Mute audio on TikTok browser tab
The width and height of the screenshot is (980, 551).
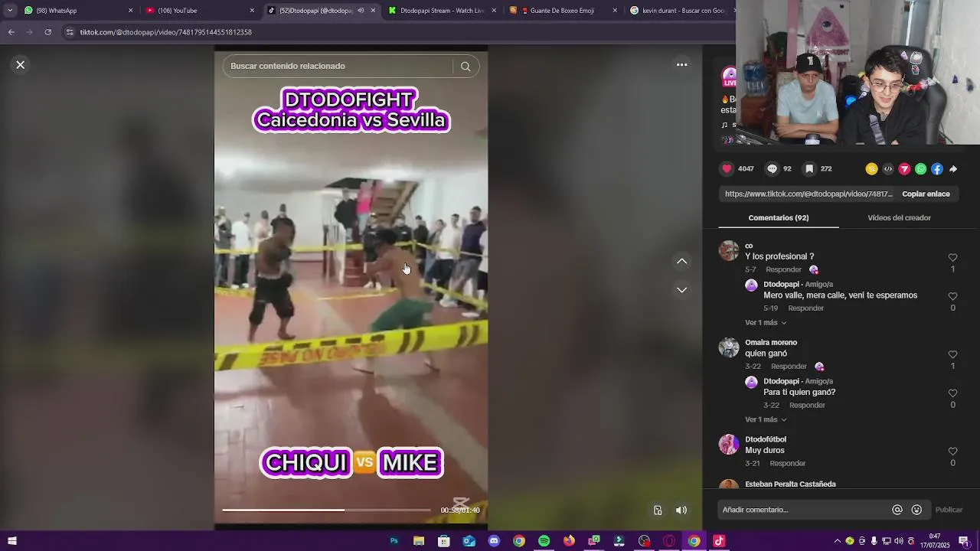(361, 11)
